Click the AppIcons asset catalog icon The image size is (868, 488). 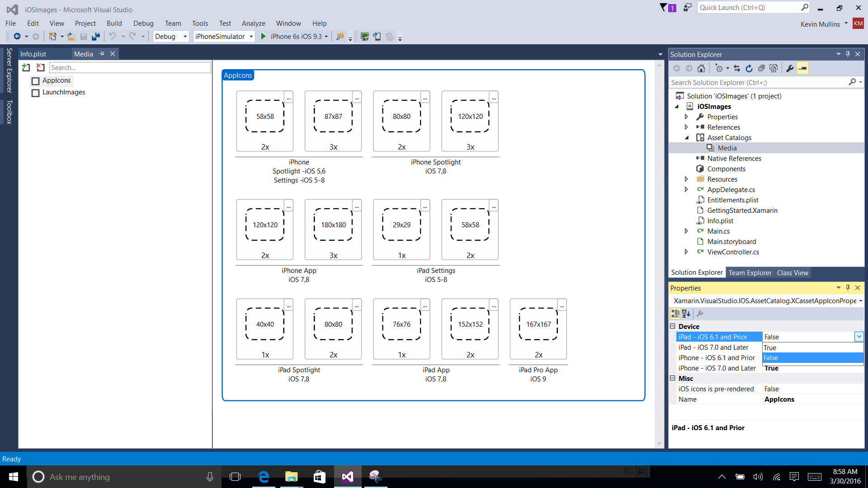pos(36,80)
